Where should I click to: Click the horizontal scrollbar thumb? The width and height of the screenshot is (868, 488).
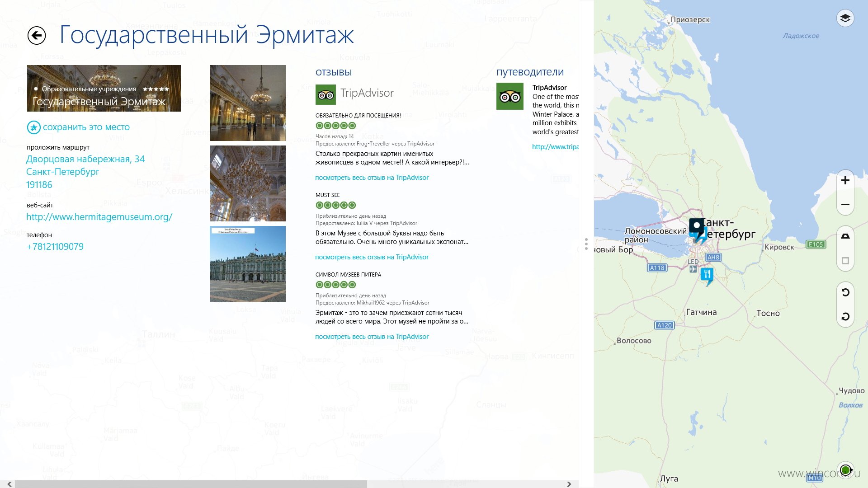191,484
